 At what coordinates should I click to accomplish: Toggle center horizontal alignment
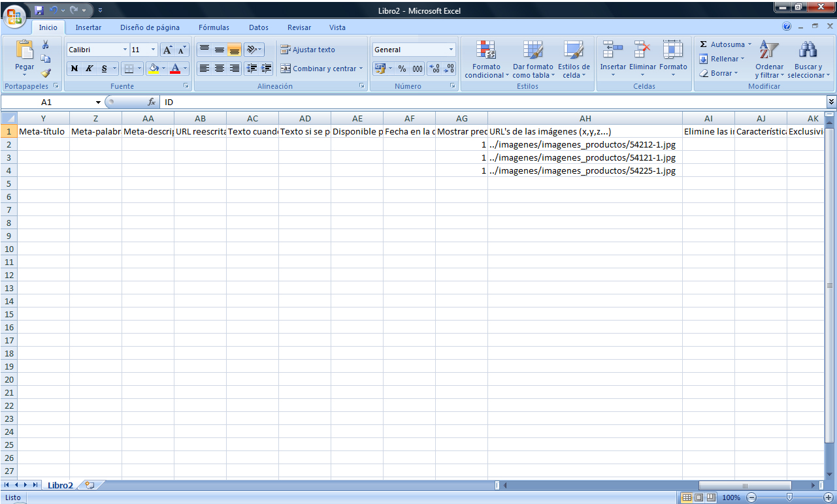coord(220,69)
